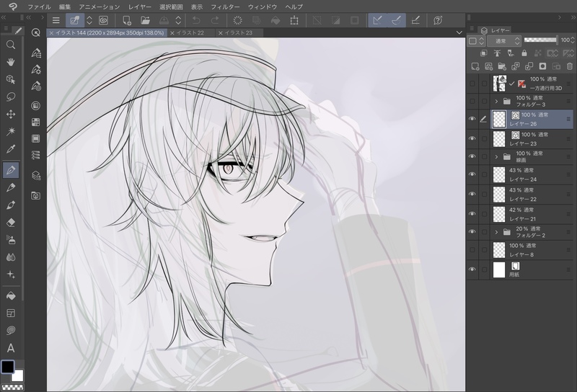Image resolution: width=577 pixels, height=392 pixels.
Task: Delete layer with trash icon
Action: click(x=570, y=66)
